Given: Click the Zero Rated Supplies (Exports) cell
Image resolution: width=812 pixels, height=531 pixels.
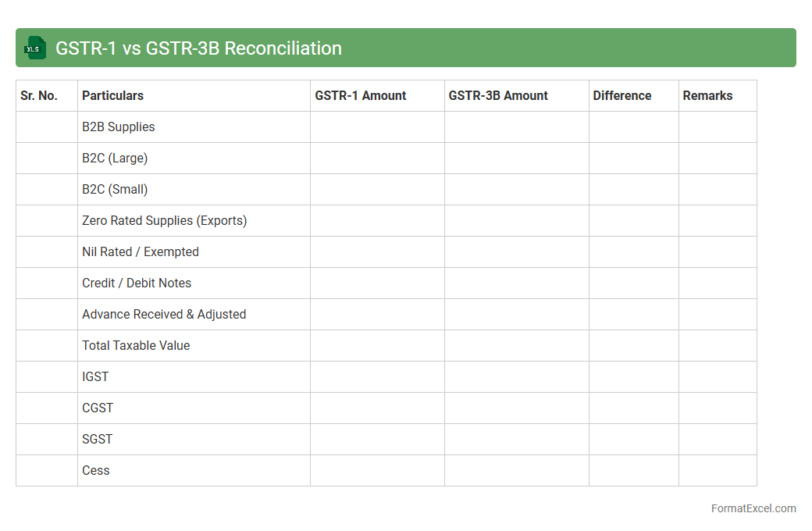Looking at the screenshot, I should coord(164,221).
